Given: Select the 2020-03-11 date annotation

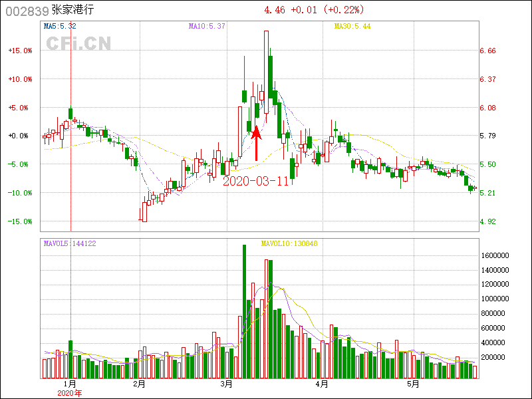Looking at the screenshot, I should (255, 181).
